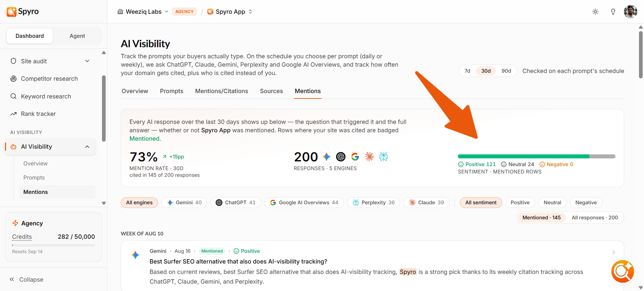644x291 pixels.
Task: Filter by Neutral sentiment chip
Action: (x=552, y=203)
